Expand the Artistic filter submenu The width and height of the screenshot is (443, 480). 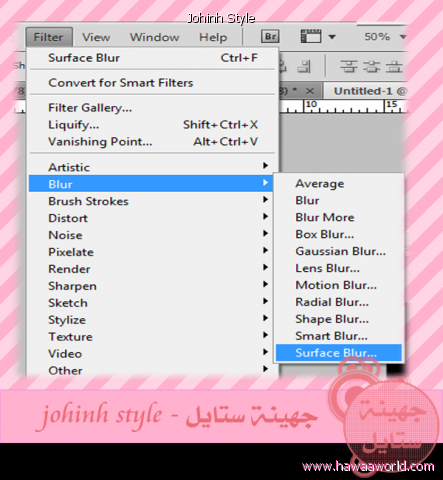(151, 167)
